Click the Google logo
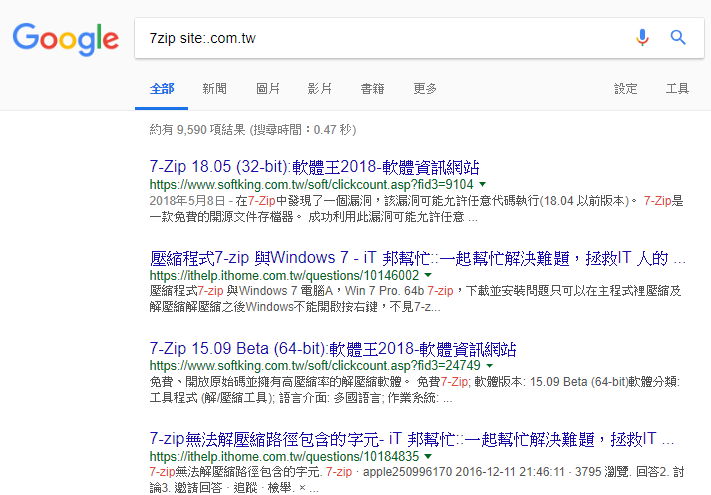The width and height of the screenshot is (711, 495). point(66,39)
